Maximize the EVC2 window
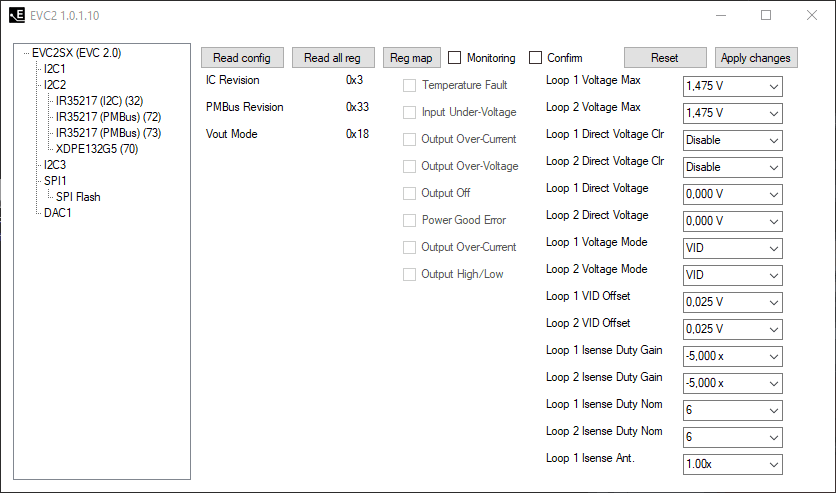836x493 pixels. pos(766,16)
